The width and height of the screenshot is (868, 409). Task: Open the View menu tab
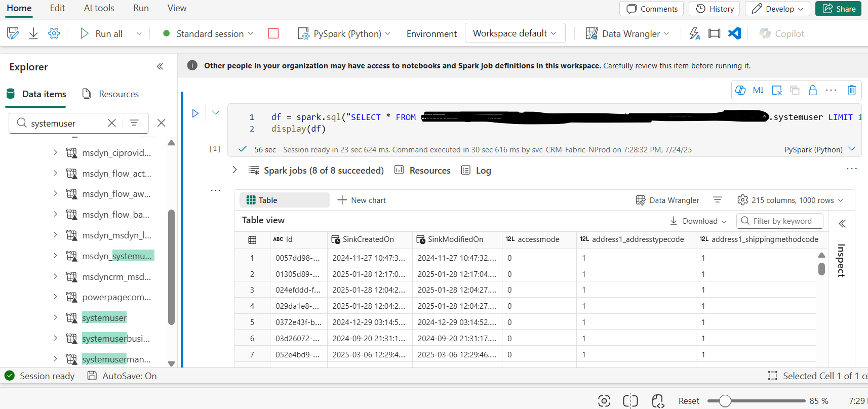click(x=177, y=8)
